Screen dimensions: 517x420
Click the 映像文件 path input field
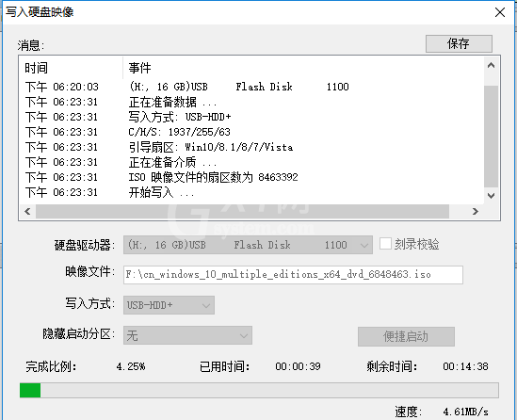(x=293, y=275)
